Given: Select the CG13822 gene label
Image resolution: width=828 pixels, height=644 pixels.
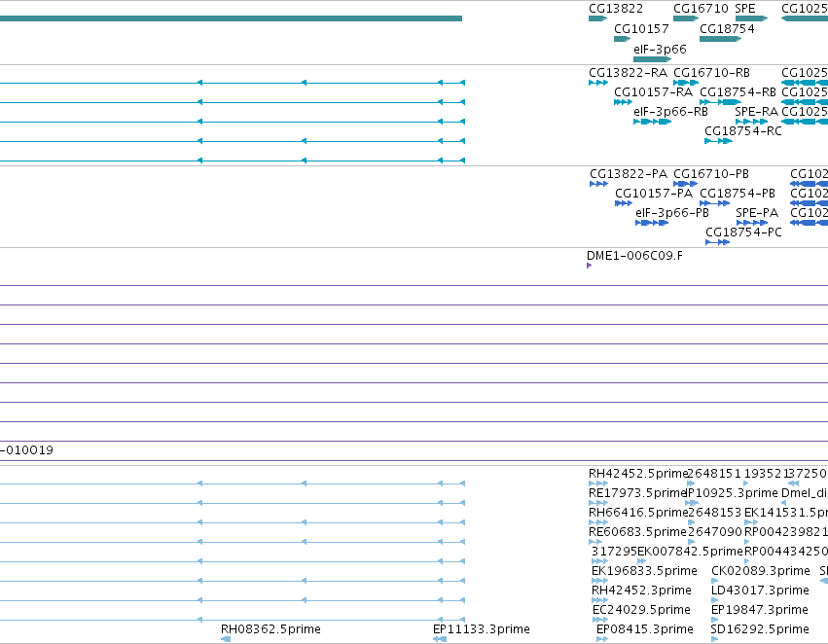Looking at the screenshot, I should click(616, 9).
